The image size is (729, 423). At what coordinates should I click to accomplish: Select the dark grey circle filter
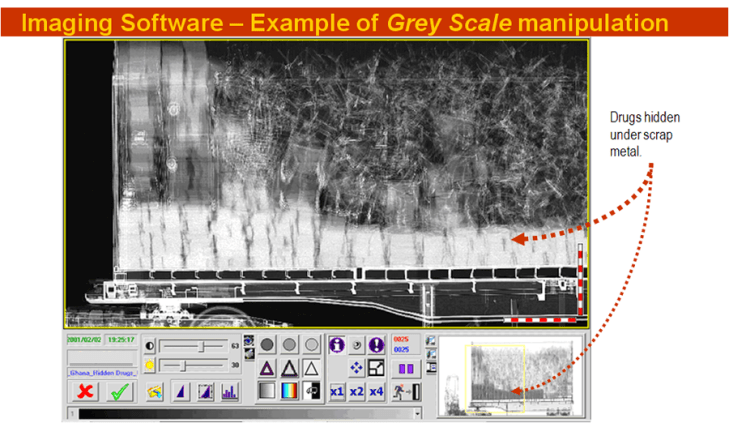pos(267,345)
